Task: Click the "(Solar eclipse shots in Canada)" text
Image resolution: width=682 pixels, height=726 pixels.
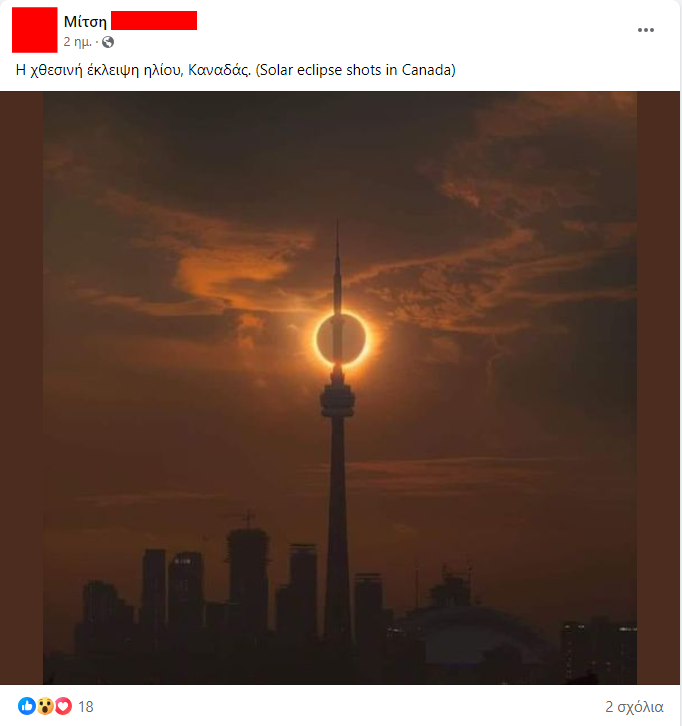Action: tap(356, 69)
